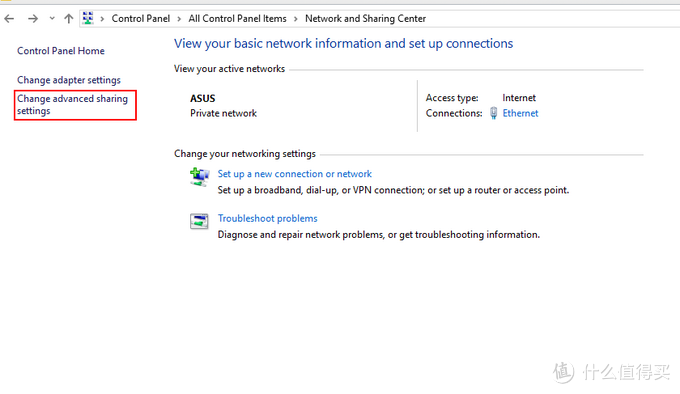Select Network and Sharing Center breadcrumb
Screen dimensions: 680x394
click(x=366, y=19)
